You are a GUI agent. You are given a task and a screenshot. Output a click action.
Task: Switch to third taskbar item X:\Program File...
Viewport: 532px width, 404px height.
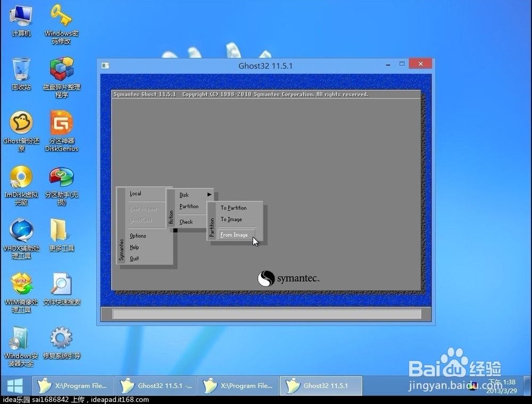coord(238,386)
